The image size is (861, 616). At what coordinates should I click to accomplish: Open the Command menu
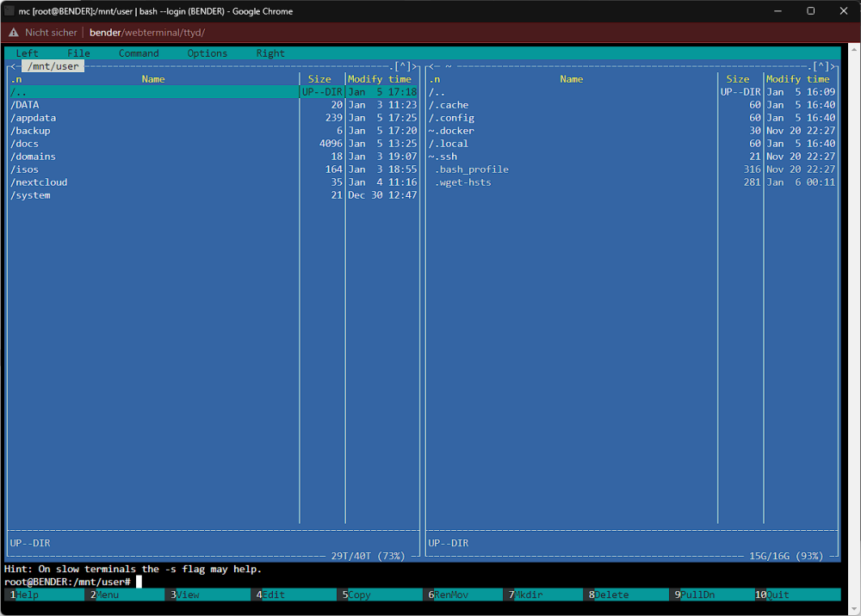139,53
